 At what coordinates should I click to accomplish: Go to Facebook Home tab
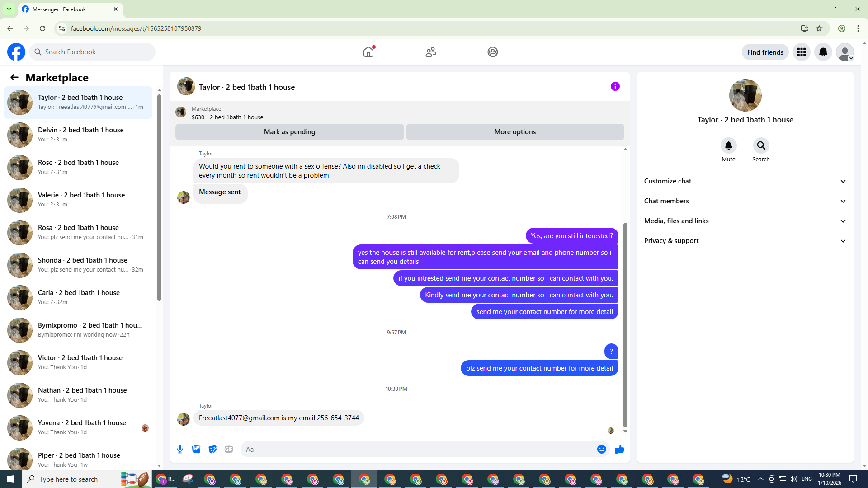(x=368, y=52)
